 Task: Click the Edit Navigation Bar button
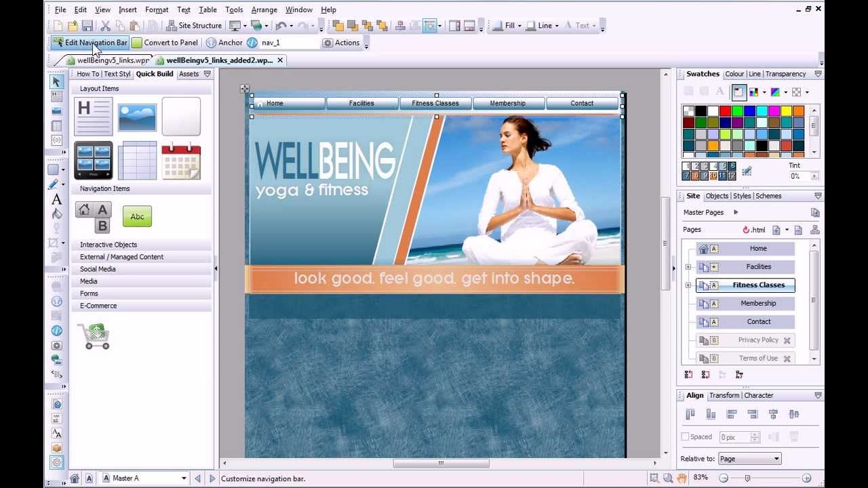pyautogui.click(x=89, y=42)
